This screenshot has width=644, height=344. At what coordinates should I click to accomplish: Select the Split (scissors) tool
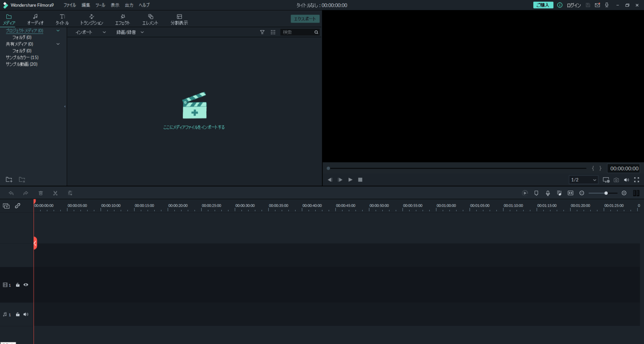[x=55, y=193]
